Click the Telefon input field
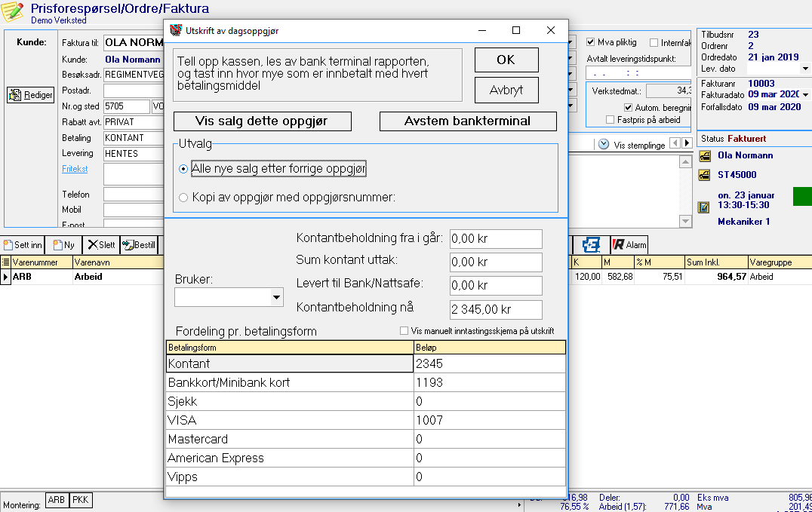Screen dimensions: 812x512 click(134, 194)
